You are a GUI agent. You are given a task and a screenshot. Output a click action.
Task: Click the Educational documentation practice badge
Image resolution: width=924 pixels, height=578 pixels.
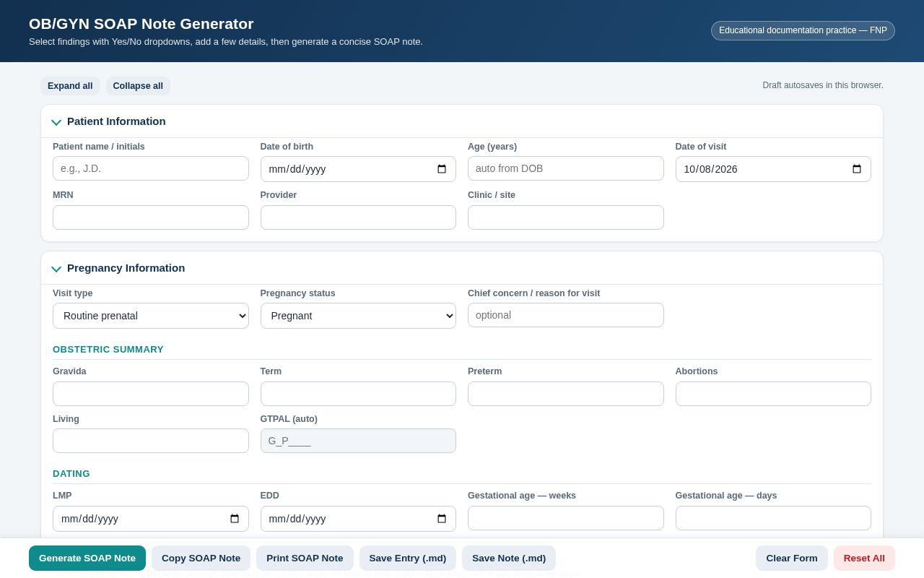(x=803, y=30)
